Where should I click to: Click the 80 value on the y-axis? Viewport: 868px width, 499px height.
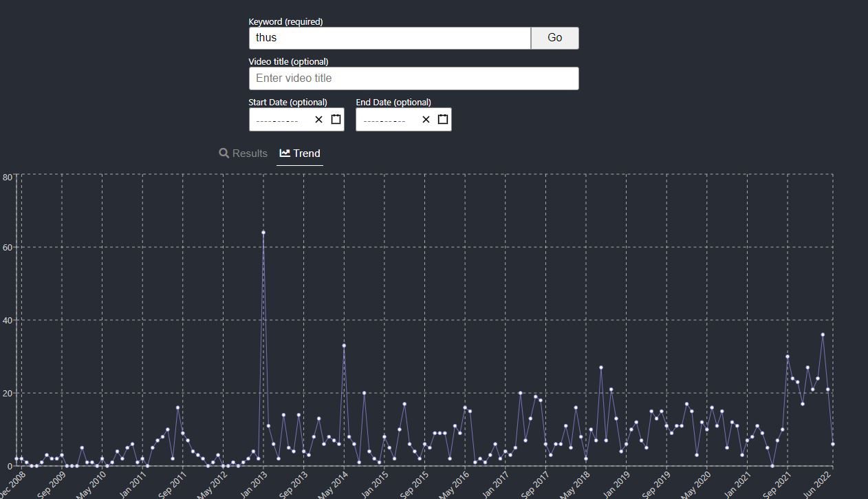pos(8,177)
